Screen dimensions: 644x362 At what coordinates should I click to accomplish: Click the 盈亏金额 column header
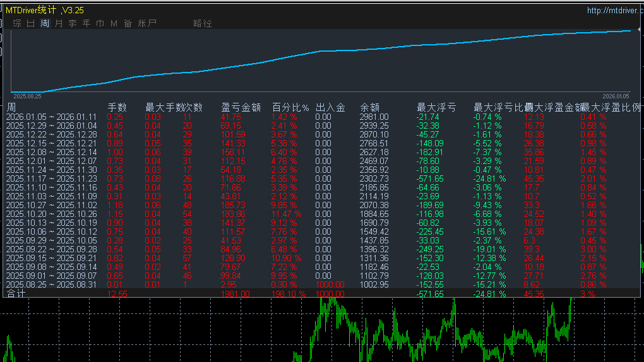241,108
